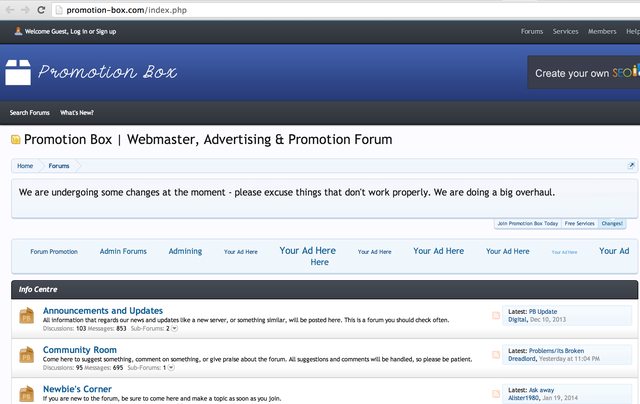This screenshot has width=640, height=404.
Task: Click the large two-line Your Ad Here link
Action: [x=308, y=256]
